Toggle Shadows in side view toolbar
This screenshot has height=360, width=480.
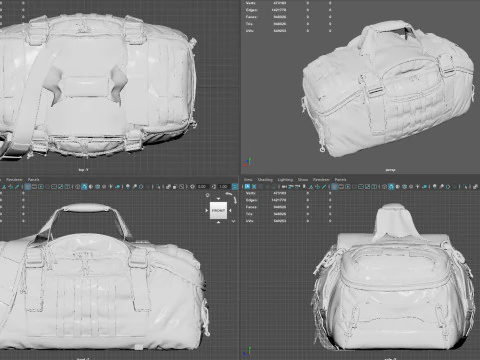pos(424,187)
